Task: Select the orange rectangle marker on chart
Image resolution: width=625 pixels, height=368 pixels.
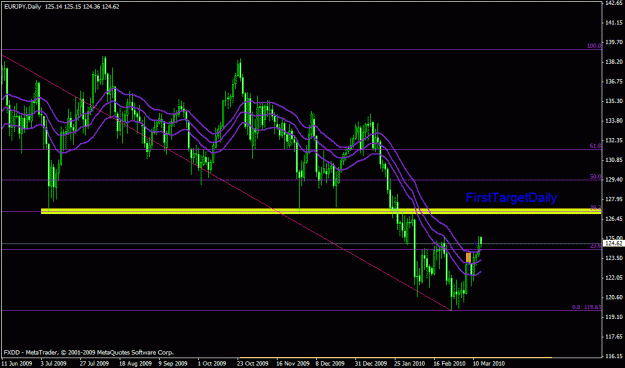Action: [x=468, y=257]
